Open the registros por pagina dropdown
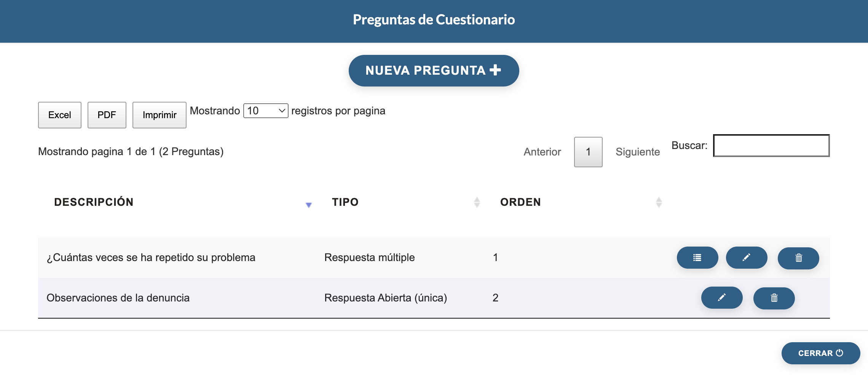 (x=265, y=111)
